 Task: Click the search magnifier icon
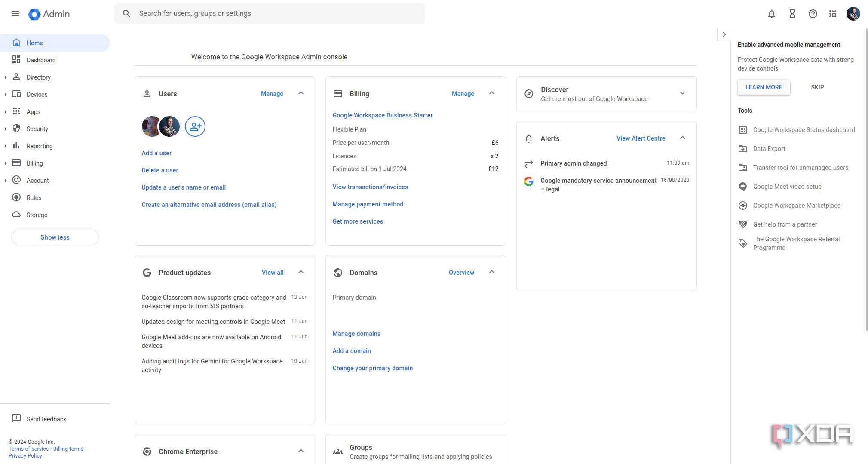pos(126,14)
